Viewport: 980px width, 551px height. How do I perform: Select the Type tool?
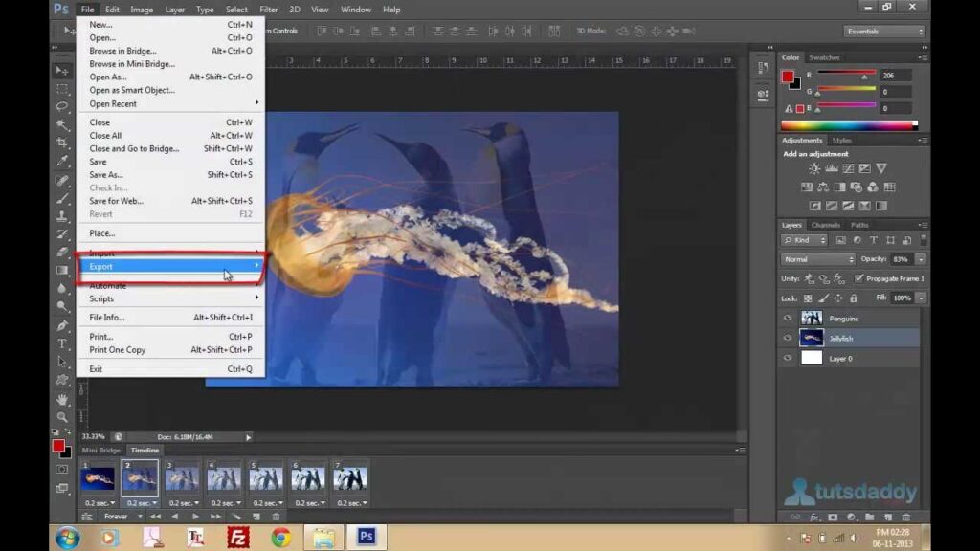62,343
